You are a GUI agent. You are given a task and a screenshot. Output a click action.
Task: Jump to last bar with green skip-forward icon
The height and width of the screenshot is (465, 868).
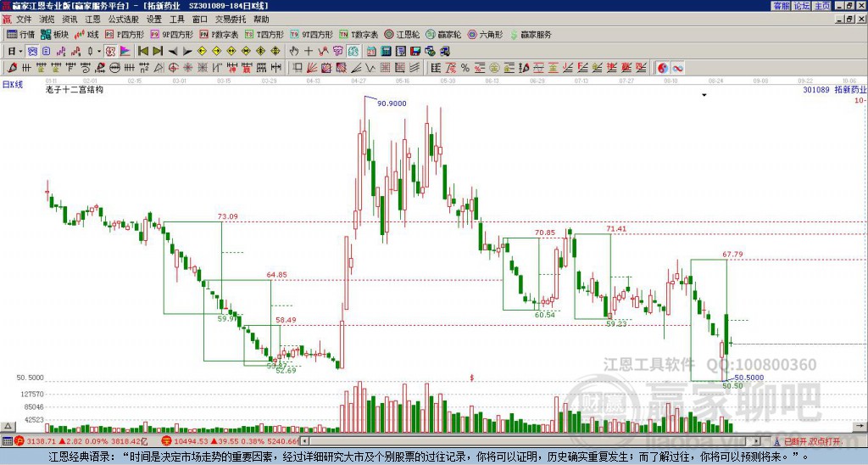click(157, 52)
